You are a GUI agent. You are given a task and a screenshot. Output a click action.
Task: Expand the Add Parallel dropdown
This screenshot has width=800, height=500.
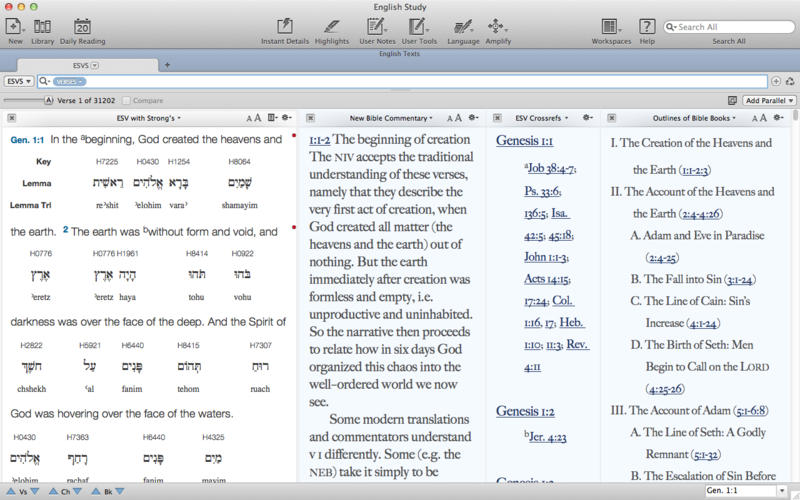(x=769, y=101)
